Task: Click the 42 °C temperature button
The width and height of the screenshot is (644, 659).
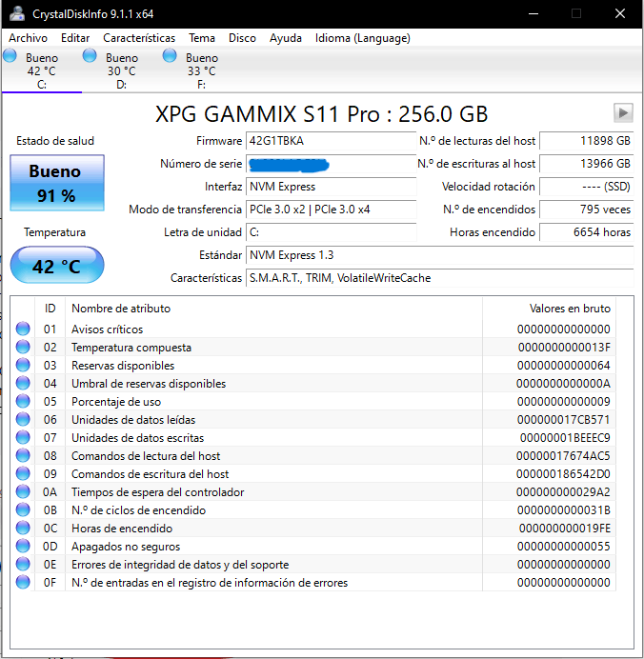Action: (57, 265)
